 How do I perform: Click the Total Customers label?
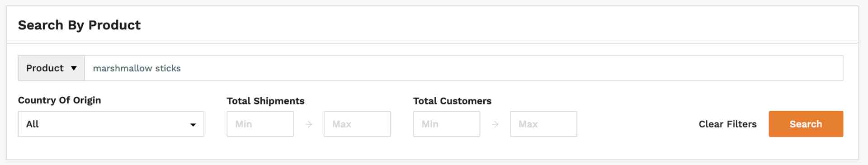452,101
